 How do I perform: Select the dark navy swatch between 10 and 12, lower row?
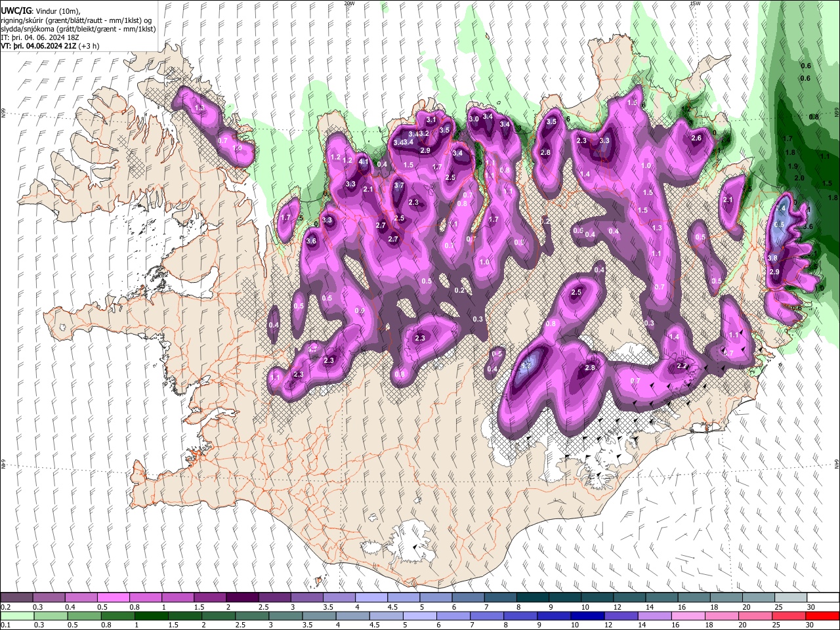pos(586,616)
